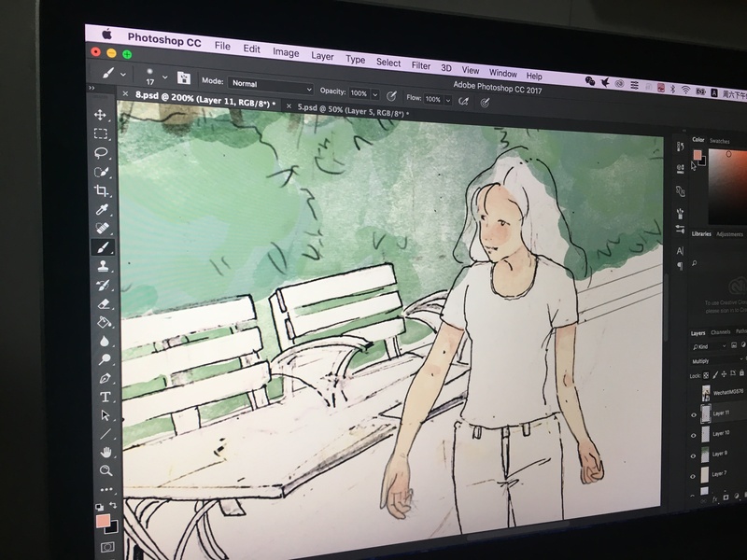Open WeChat from the menu bar
Image resolution: width=747 pixels, height=560 pixels.
[x=590, y=81]
